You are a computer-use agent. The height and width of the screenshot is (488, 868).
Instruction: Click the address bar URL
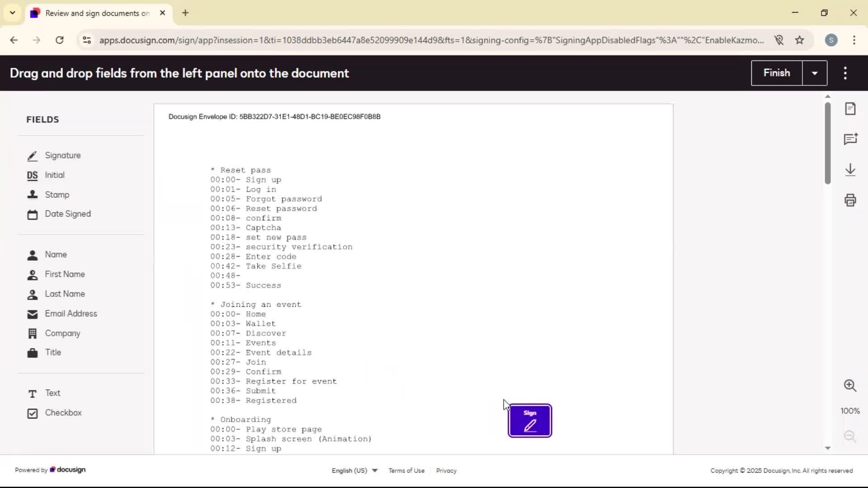[431, 40]
